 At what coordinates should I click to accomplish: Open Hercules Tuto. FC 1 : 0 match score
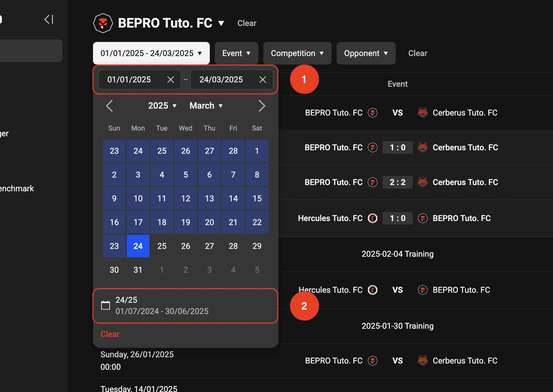pos(398,218)
